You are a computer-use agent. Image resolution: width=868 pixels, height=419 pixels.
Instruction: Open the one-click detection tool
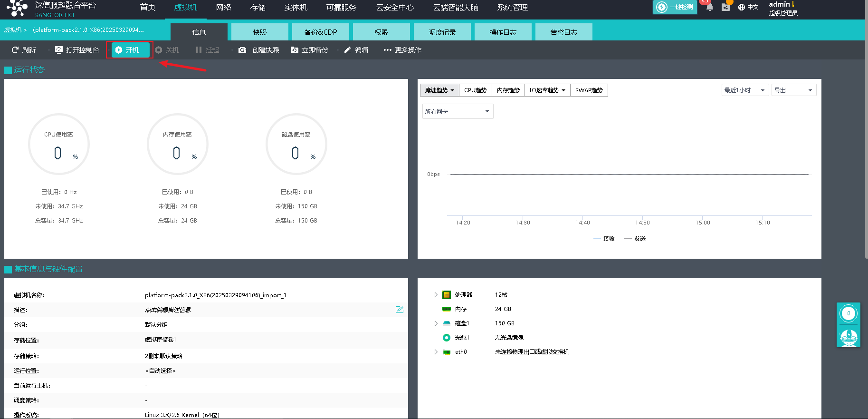[x=675, y=7]
